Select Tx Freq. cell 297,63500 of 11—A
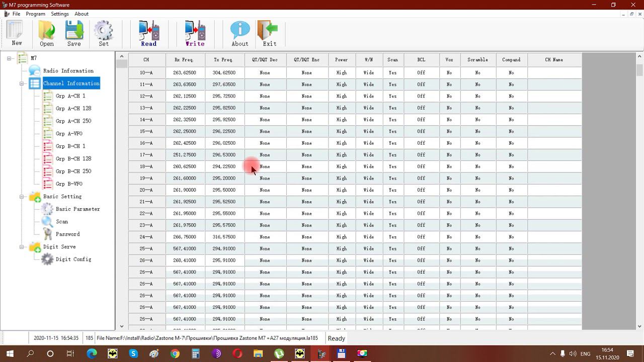 click(x=224, y=84)
